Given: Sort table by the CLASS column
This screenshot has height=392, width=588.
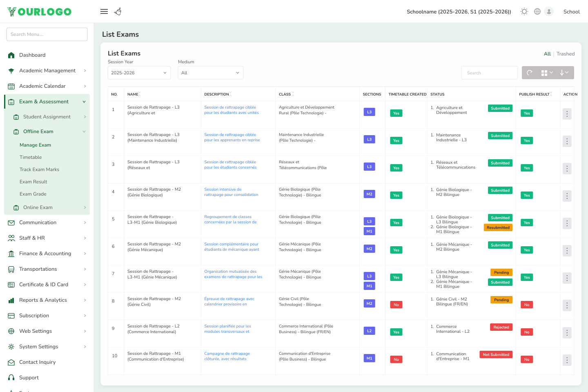Looking at the screenshot, I should [x=287, y=94].
